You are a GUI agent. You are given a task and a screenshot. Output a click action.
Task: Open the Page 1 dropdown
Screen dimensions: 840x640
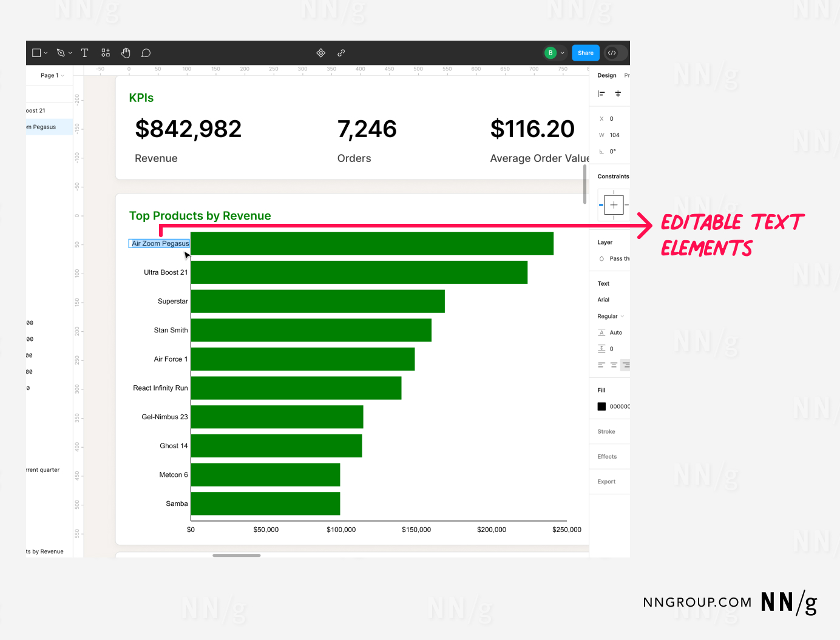(52, 76)
